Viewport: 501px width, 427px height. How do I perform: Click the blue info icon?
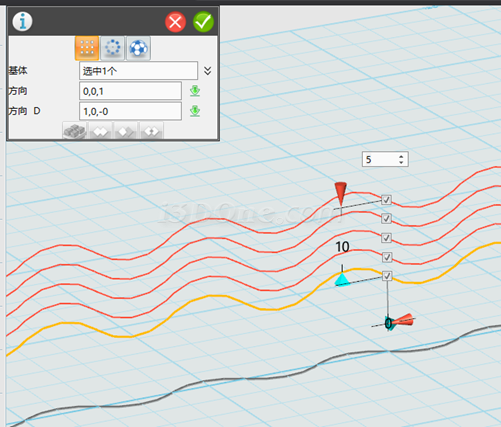click(x=22, y=22)
